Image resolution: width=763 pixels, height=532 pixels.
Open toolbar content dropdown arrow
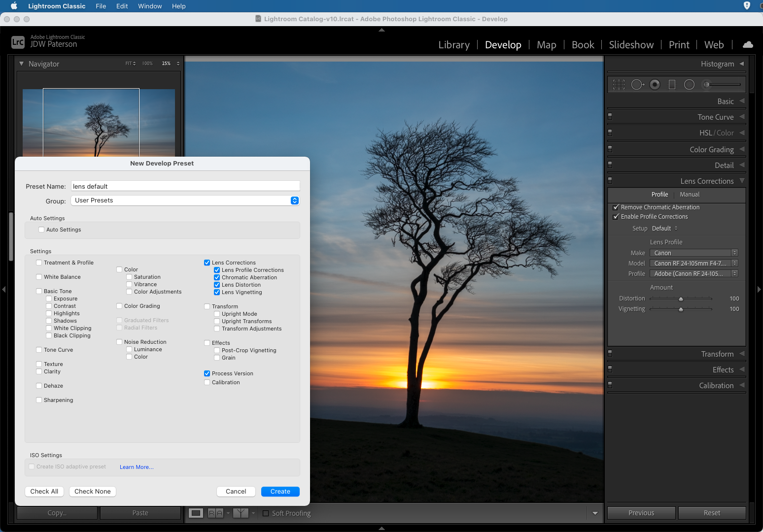click(x=595, y=513)
